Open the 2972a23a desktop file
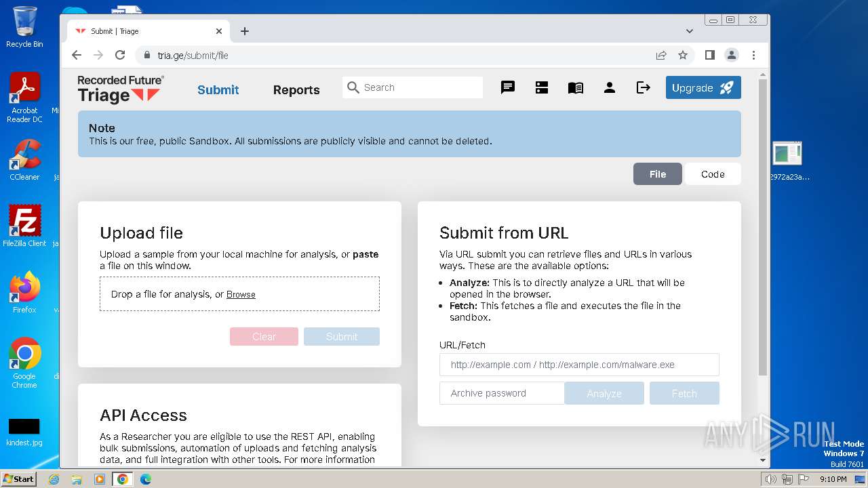The height and width of the screenshot is (488, 868). pos(788,161)
